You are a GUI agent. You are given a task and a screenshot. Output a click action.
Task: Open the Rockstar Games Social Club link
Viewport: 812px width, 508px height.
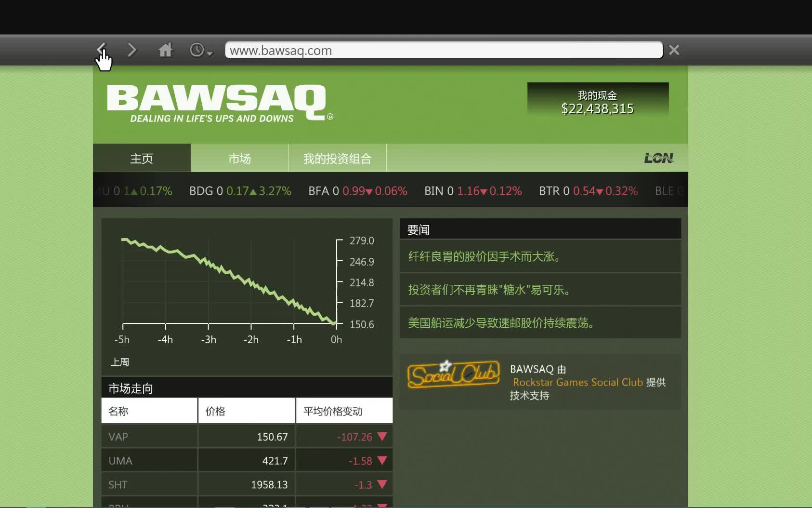pyautogui.click(x=576, y=382)
